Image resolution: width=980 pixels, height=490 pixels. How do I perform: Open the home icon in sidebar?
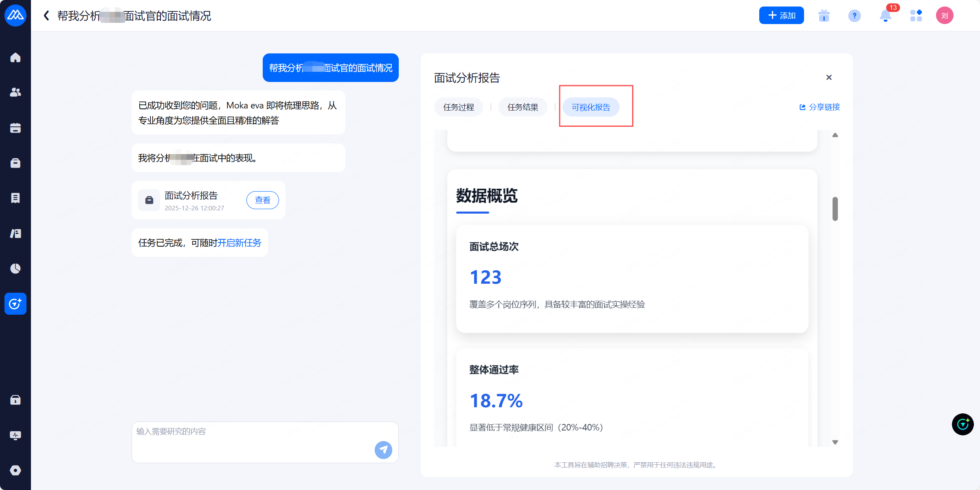pos(15,57)
